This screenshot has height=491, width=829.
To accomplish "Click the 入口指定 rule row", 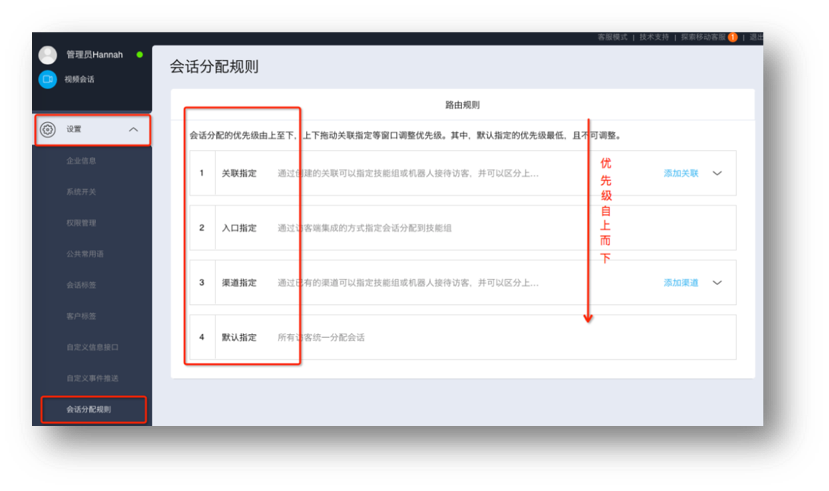I will coord(462,228).
